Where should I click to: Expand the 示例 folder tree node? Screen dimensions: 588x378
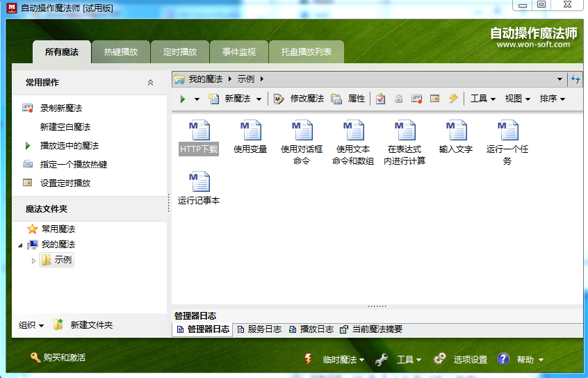[33, 261]
